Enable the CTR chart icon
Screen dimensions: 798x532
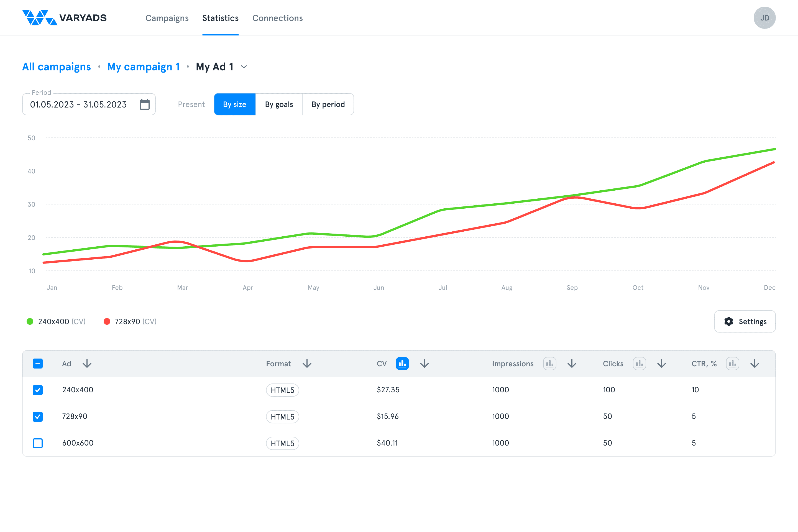732,364
